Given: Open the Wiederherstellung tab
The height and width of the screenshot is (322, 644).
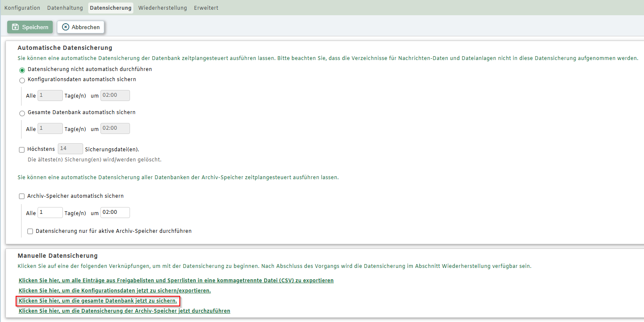Looking at the screenshot, I should click(x=162, y=8).
